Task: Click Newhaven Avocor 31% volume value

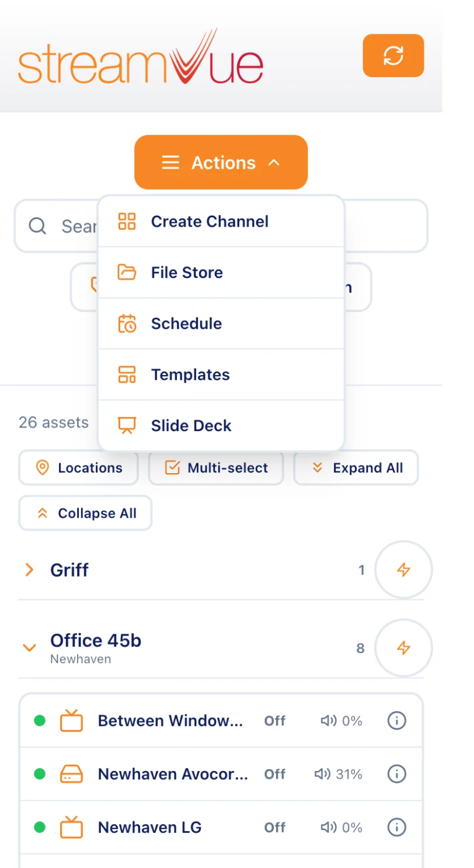Action: (349, 774)
